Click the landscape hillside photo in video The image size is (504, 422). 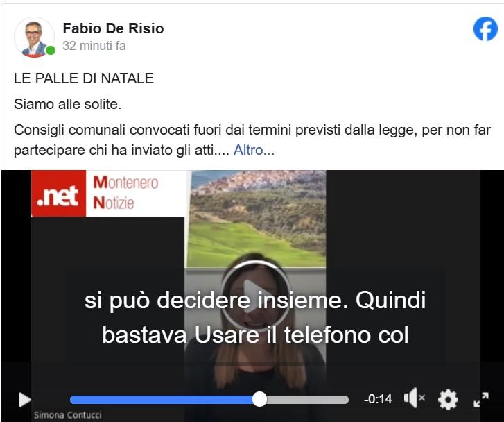click(x=257, y=219)
